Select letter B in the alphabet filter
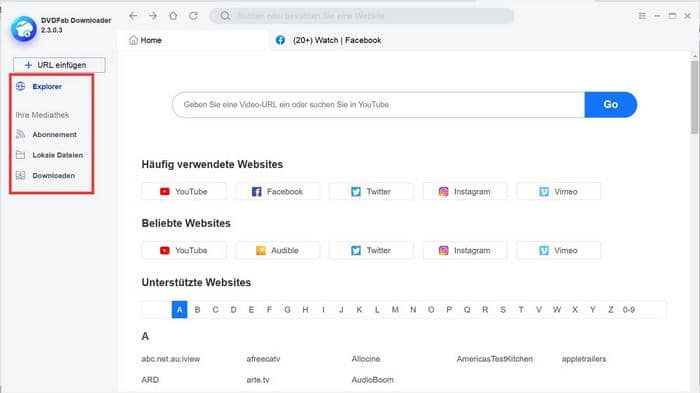 (x=197, y=309)
